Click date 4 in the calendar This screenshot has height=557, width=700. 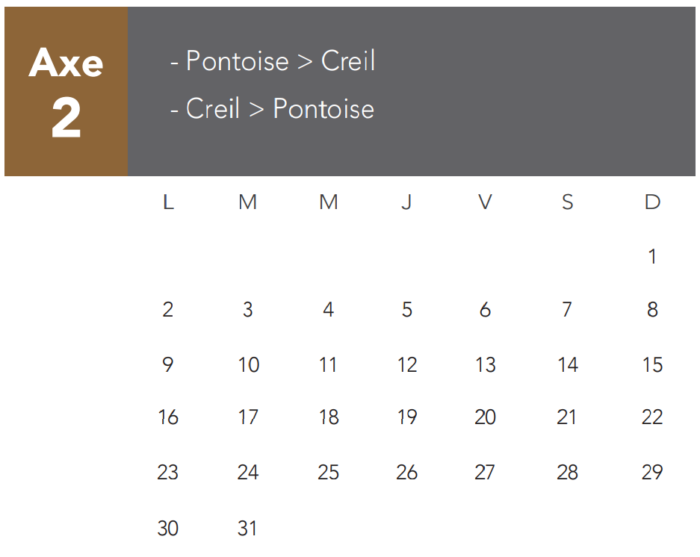pos(328,310)
